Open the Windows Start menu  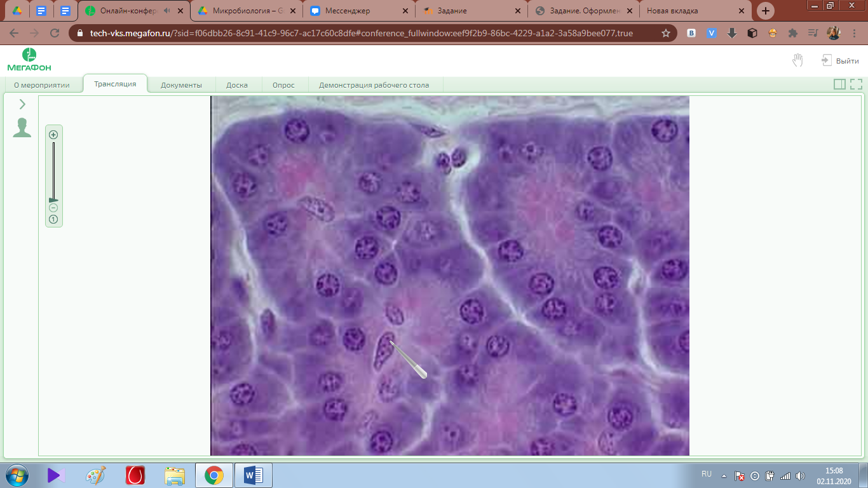[17, 475]
